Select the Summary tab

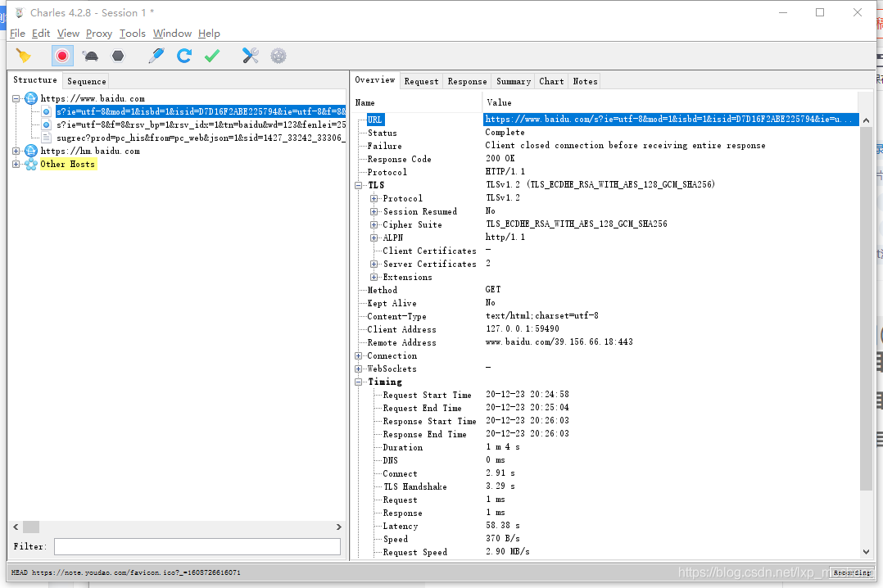(514, 81)
